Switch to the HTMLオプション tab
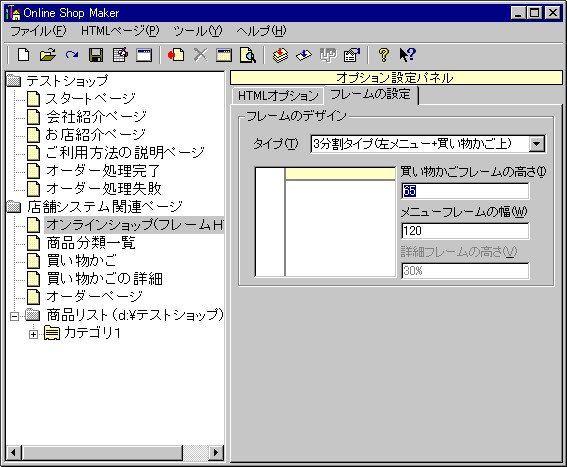The image size is (567, 467). pyautogui.click(x=278, y=96)
